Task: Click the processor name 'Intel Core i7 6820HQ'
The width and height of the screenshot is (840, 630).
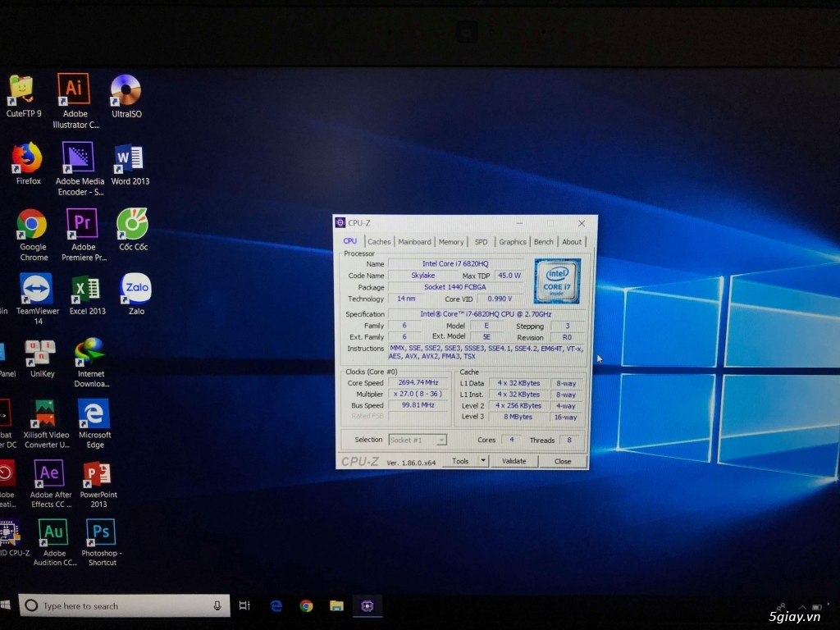Action: (455, 263)
